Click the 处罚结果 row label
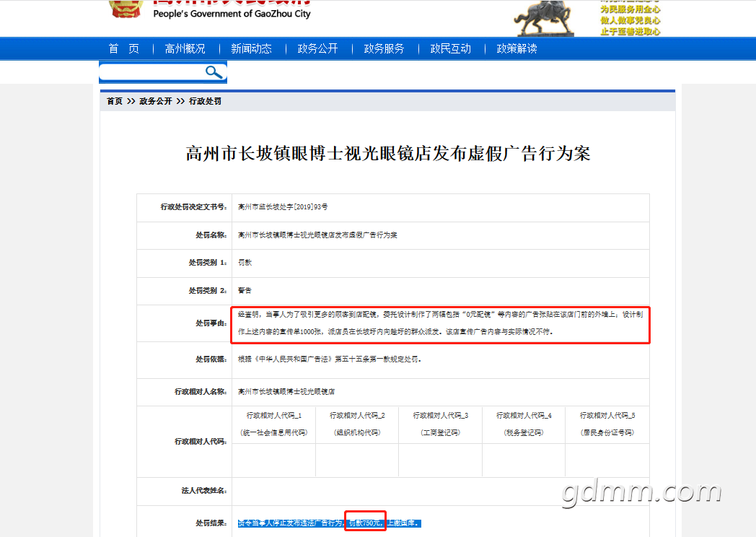The image size is (756, 537). [x=211, y=523]
